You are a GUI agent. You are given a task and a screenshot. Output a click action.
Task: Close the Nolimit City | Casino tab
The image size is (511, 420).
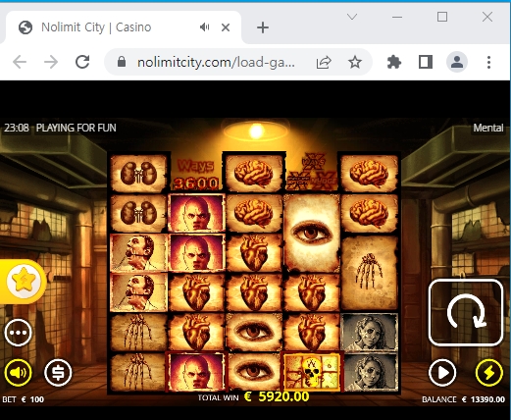click(226, 27)
